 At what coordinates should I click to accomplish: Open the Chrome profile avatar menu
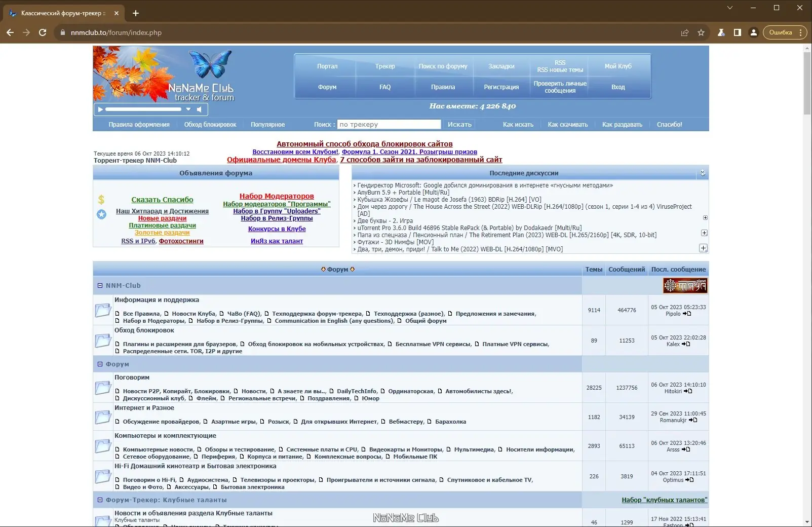click(754, 32)
